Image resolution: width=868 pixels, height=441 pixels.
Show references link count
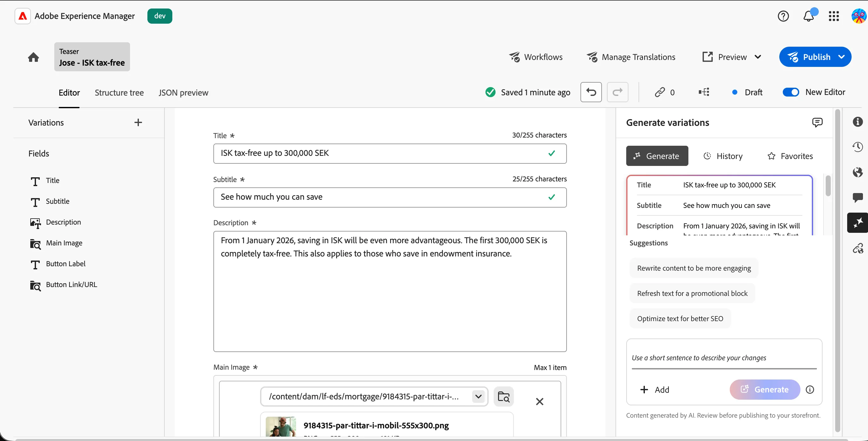(x=664, y=92)
